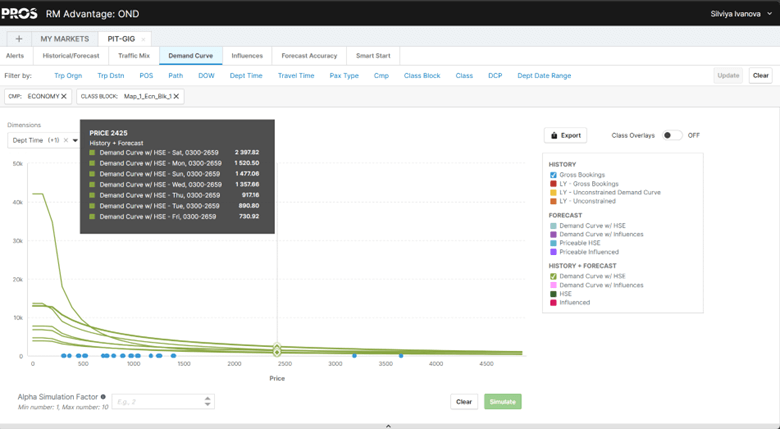Uncheck the Gross Bookings checkbox
Viewport: 780px width, 429px height.
552,175
